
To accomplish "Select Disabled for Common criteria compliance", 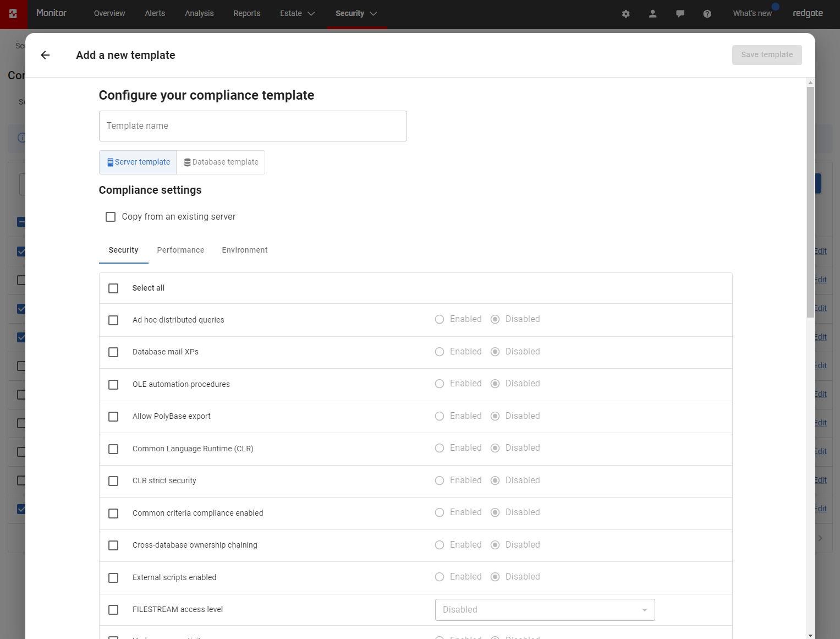I will 495,512.
